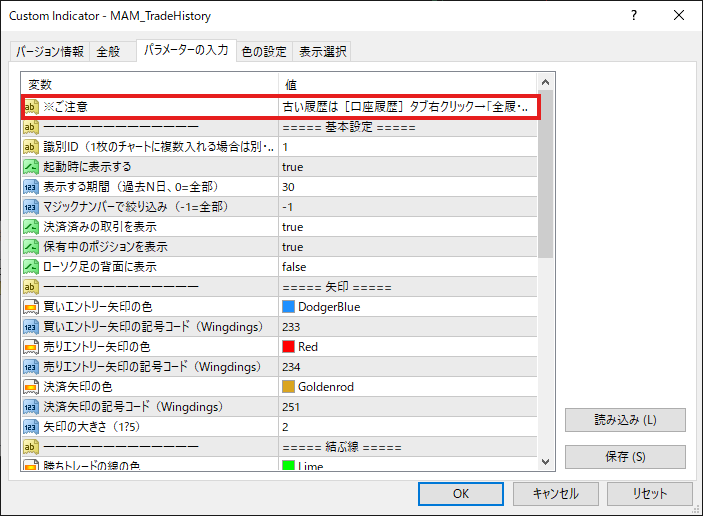
Task: Edit マジックナンバー value -1
Action: pos(407,207)
